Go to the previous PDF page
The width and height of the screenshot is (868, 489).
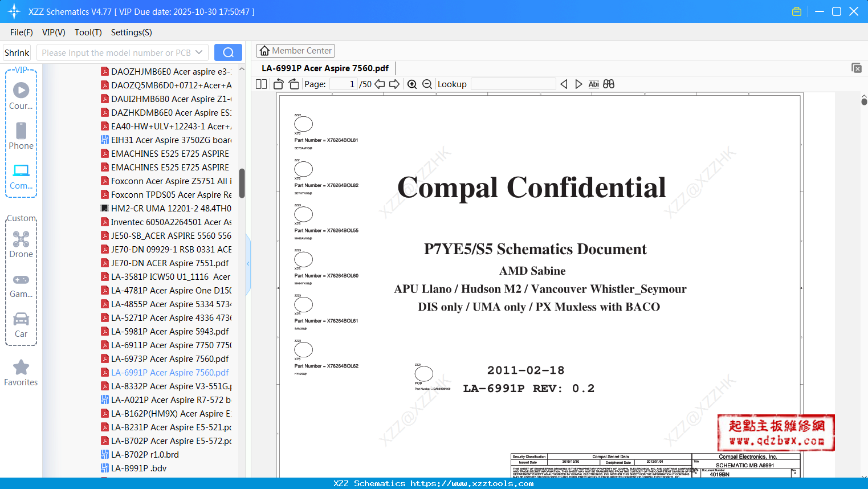[380, 84]
